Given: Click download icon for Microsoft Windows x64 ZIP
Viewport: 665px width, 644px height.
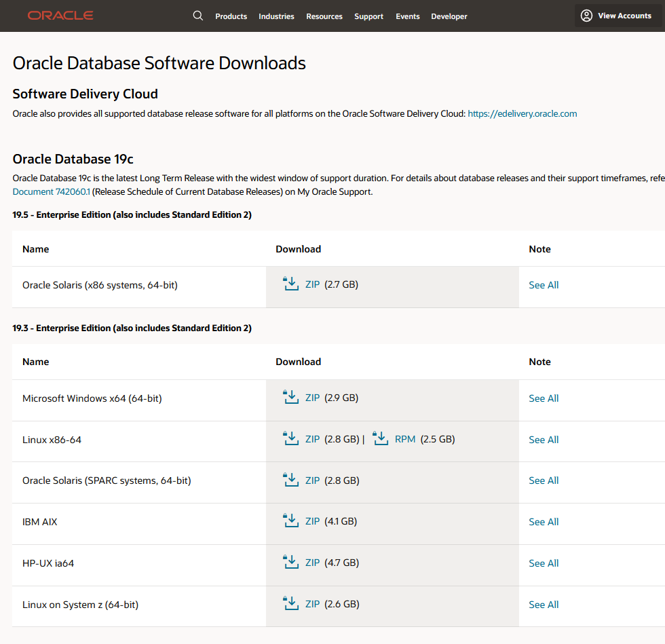Looking at the screenshot, I should point(290,398).
